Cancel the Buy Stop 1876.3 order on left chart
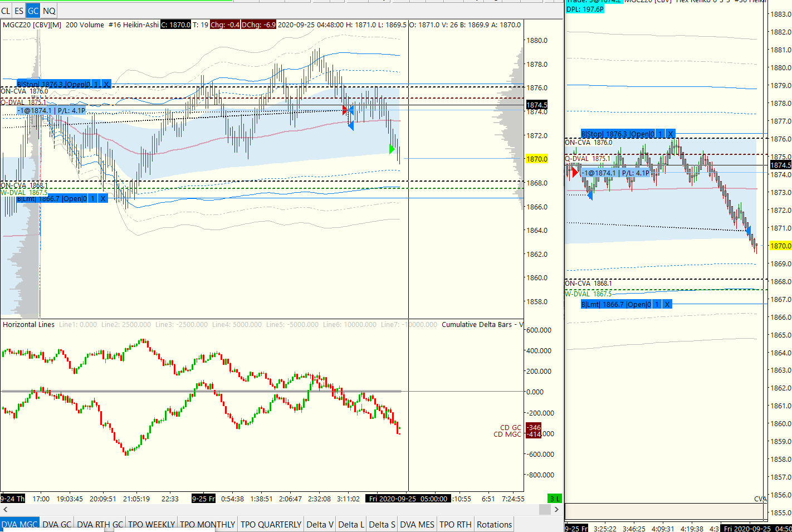The height and width of the screenshot is (532, 792). click(106, 85)
